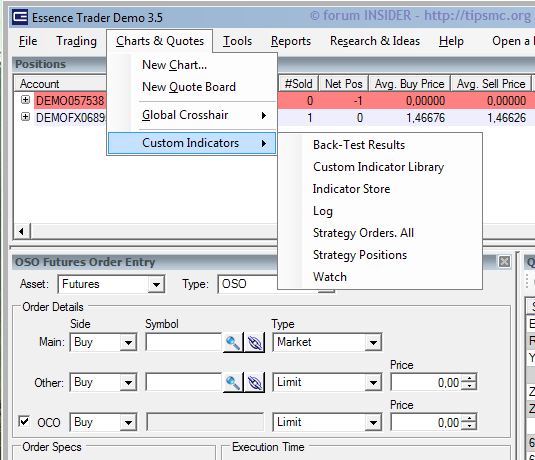535x460 pixels.
Task: Open the Log submenu entry
Action: 380,211
